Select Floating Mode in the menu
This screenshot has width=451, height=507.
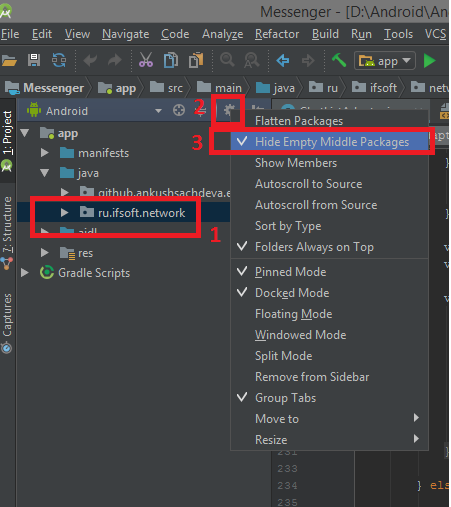(x=329, y=314)
